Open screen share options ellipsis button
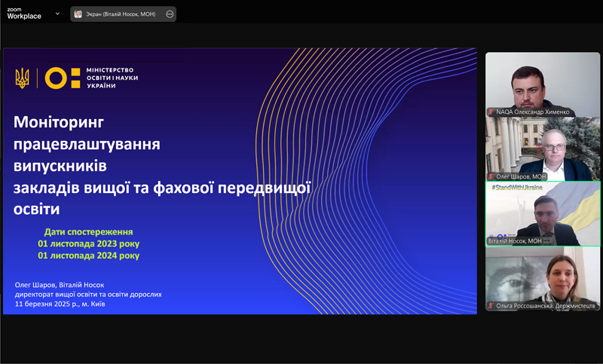This screenshot has height=364, width=603. [170, 14]
